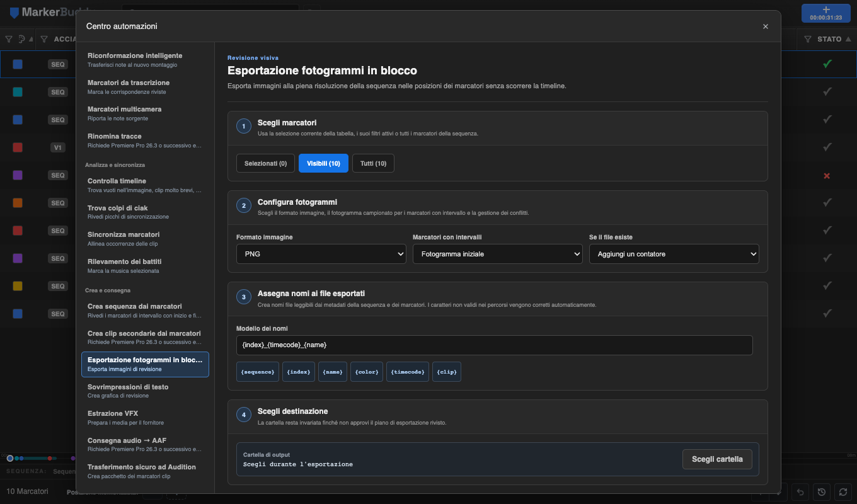Open Trasferimento sicuro ad Audition

145,471
